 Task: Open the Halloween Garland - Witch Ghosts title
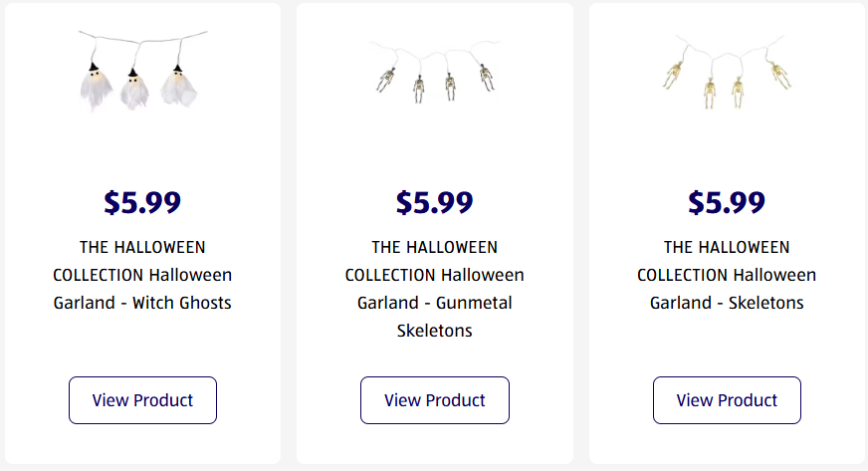coord(142,275)
